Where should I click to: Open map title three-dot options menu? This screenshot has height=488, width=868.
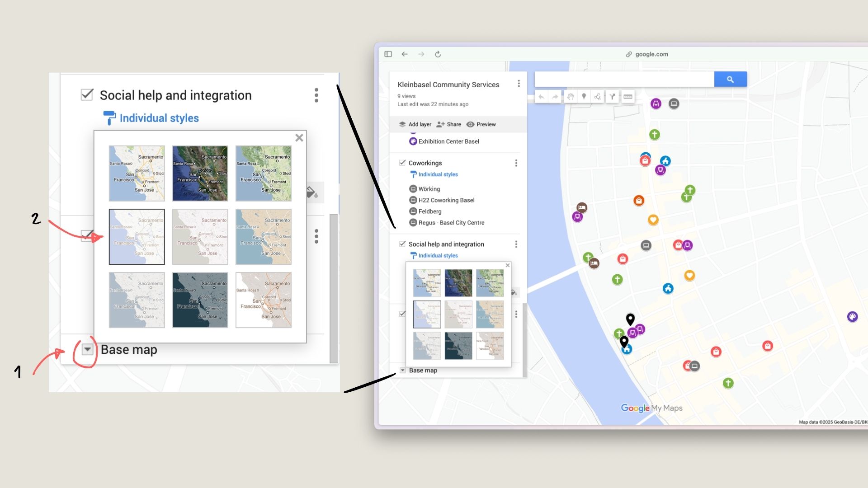point(519,84)
